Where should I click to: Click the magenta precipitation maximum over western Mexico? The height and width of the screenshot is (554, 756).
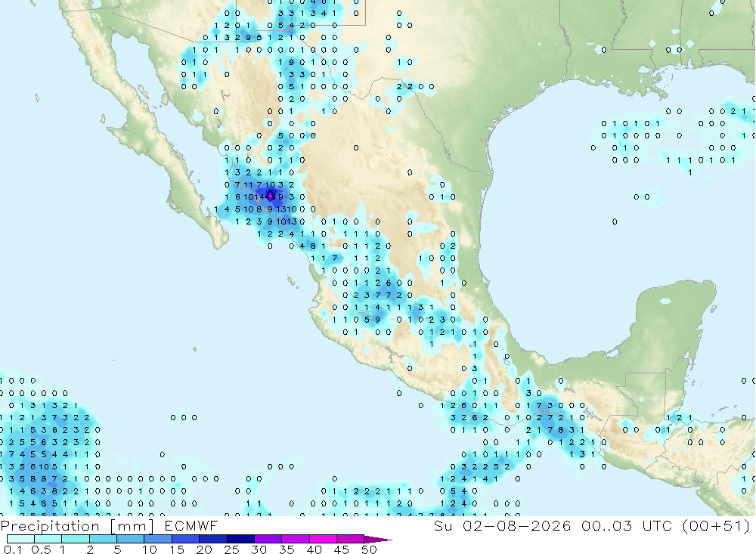click(271, 197)
